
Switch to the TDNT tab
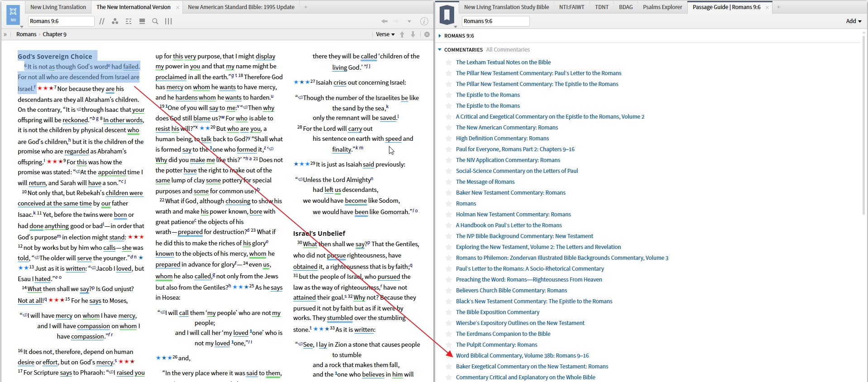click(x=602, y=7)
